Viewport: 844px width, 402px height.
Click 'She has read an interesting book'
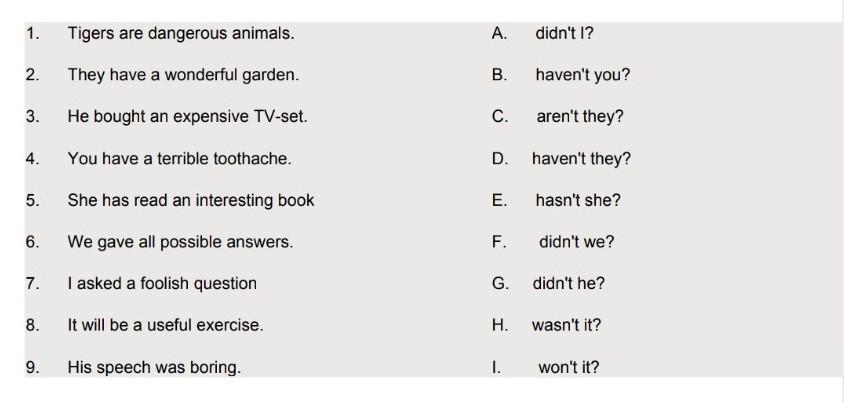191,200
